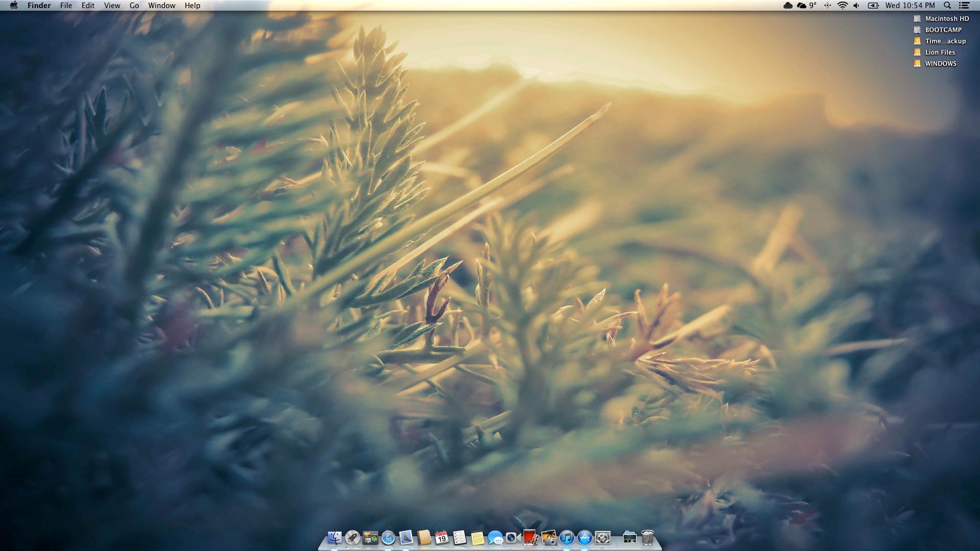The height and width of the screenshot is (551, 980).
Task: Open Spotlight search magnifier
Action: click(947, 5)
